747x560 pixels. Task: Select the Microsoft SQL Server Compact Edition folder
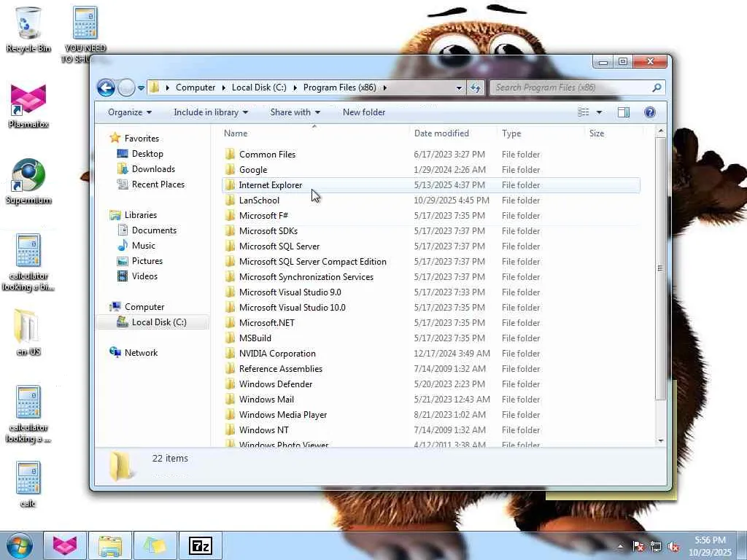click(312, 262)
